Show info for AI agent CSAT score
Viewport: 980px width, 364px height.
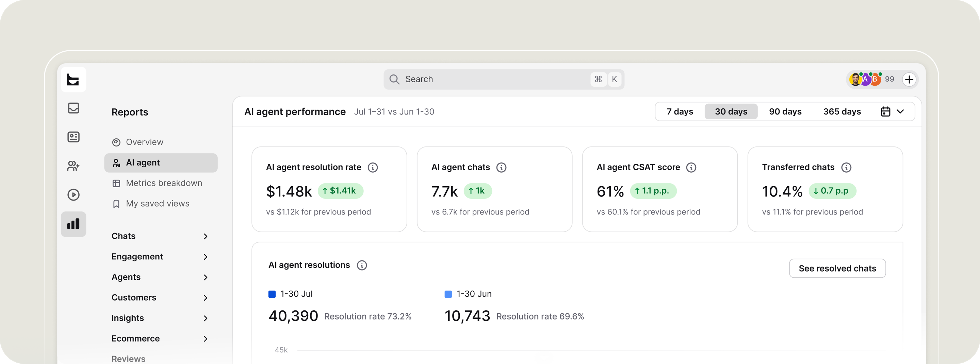point(691,168)
